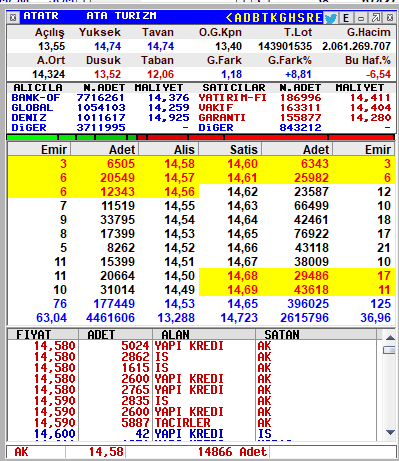
Task: Click the 4461606 summary value
Action: click(x=110, y=318)
